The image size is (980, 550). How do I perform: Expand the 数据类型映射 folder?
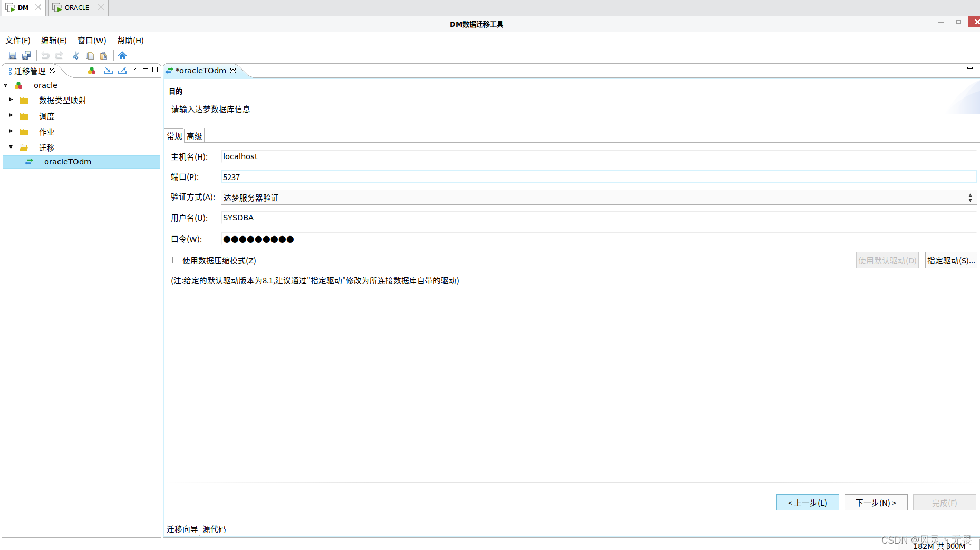click(x=11, y=100)
